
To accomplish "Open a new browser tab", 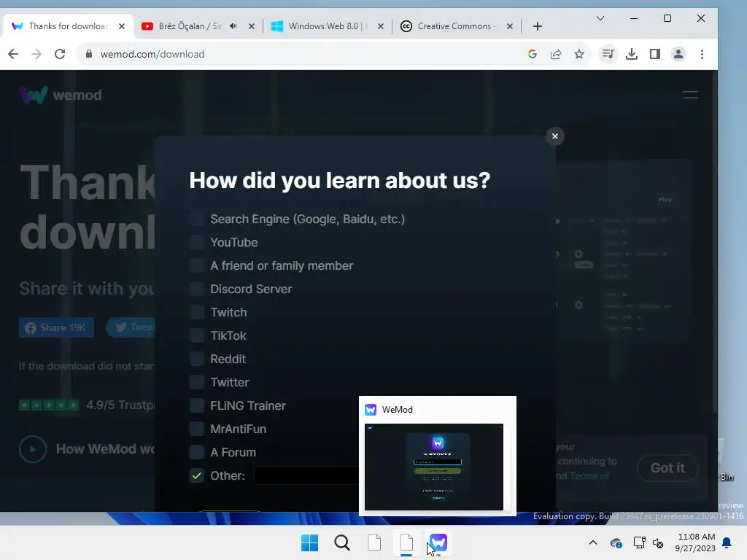I will tap(538, 26).
